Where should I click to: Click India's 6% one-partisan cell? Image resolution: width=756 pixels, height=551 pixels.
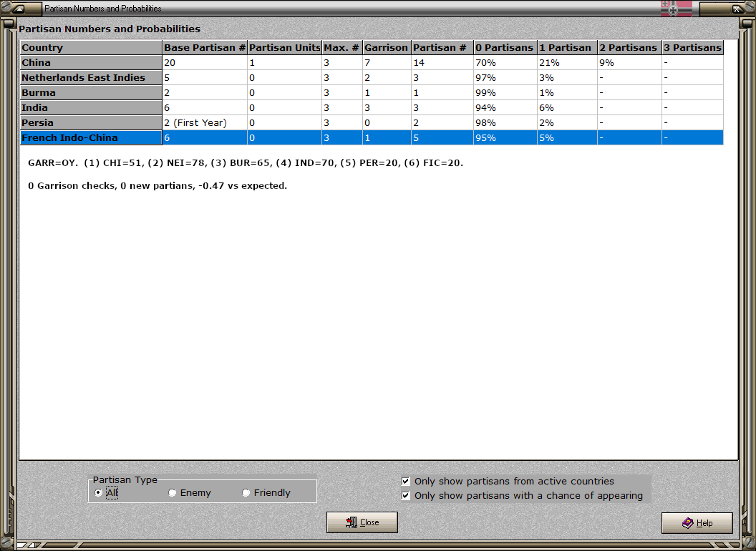coord(568,107)
